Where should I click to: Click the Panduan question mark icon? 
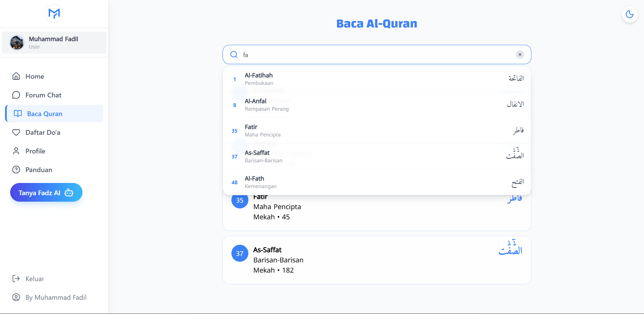[16, 169]
